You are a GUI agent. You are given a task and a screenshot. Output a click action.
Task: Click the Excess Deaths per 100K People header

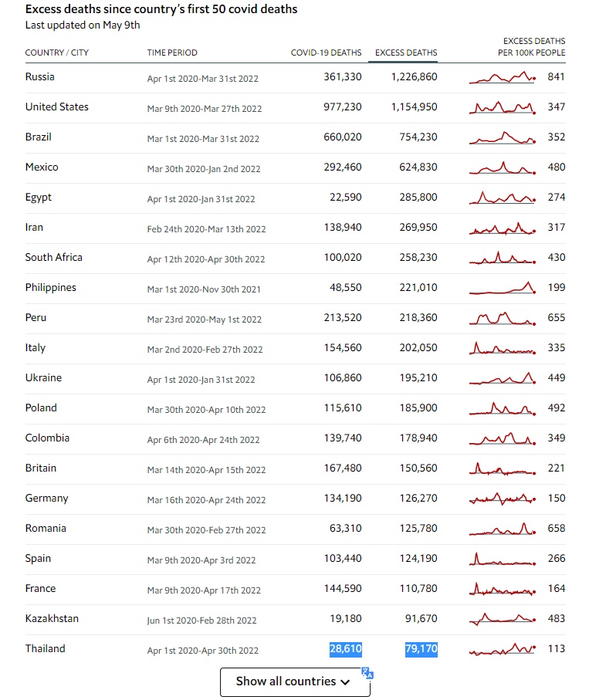click(532, 47)
